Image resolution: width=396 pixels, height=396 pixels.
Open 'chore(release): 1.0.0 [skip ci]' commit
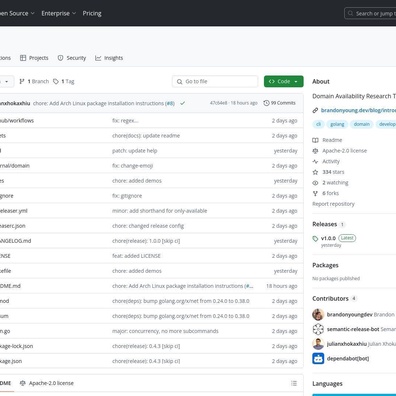[x=146, y=241]
